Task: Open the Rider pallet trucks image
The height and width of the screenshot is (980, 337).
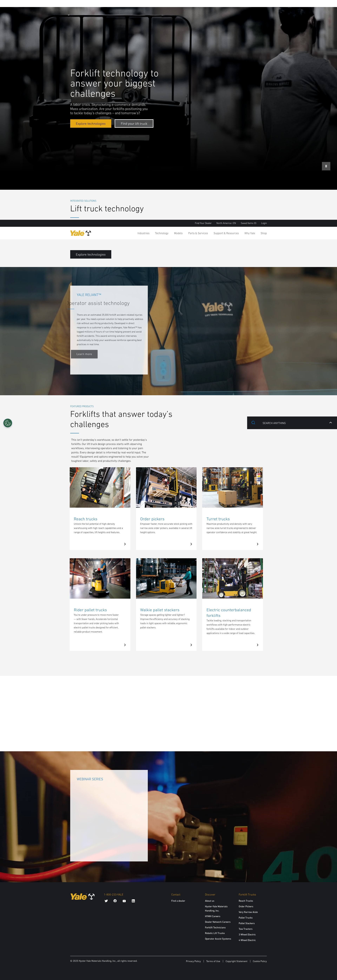Action: tap(100, 578)
